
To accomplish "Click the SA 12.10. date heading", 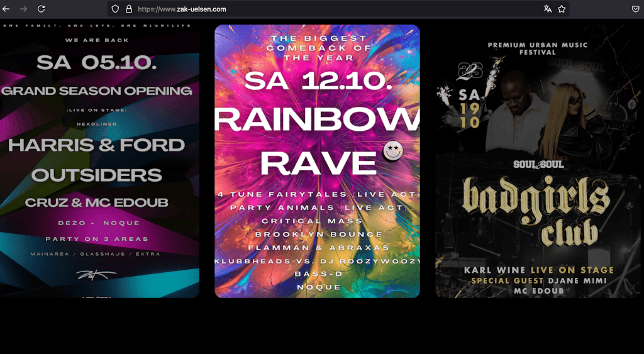I will [x=318, y=81].
